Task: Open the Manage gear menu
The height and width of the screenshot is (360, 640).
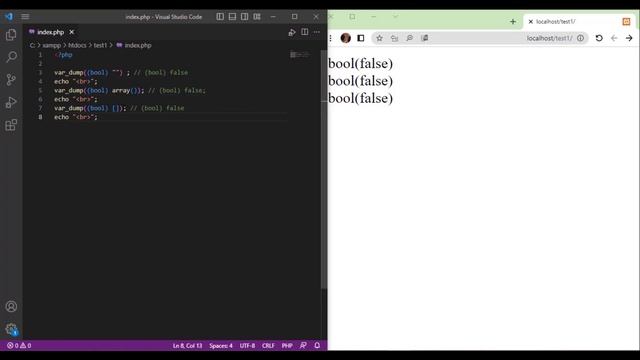Action: (11, 329)
